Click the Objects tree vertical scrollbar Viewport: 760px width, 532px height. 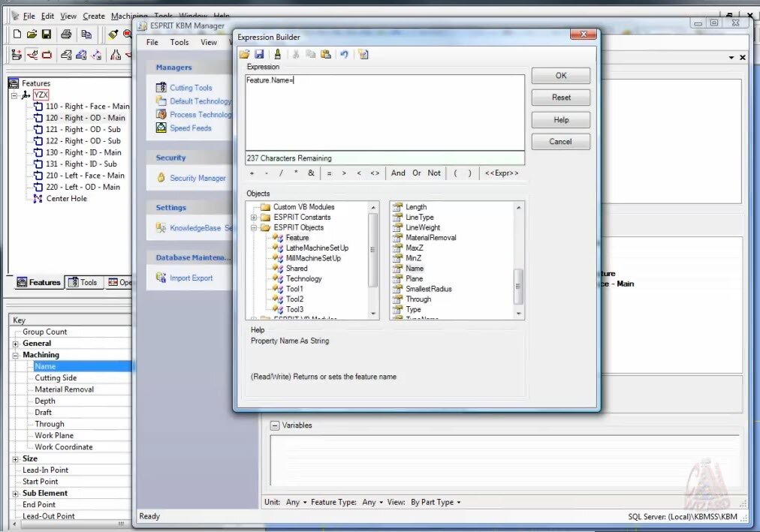click(x=372, y=260)
